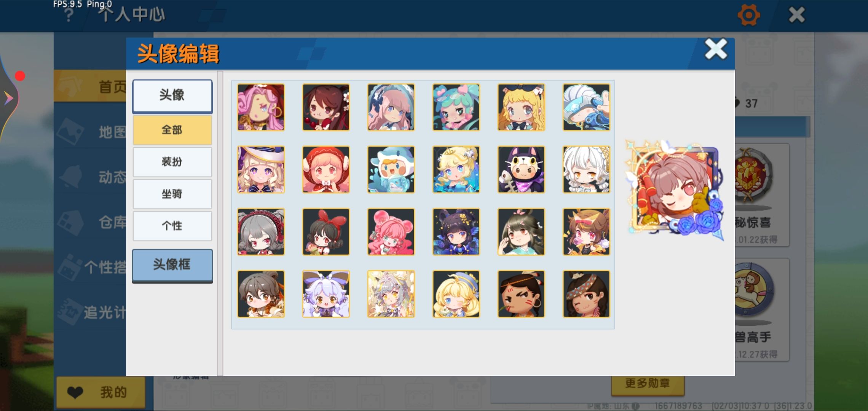Select the 全部 filter category
The height and width of the screenshot is (411, 868).
coord(172,130)
